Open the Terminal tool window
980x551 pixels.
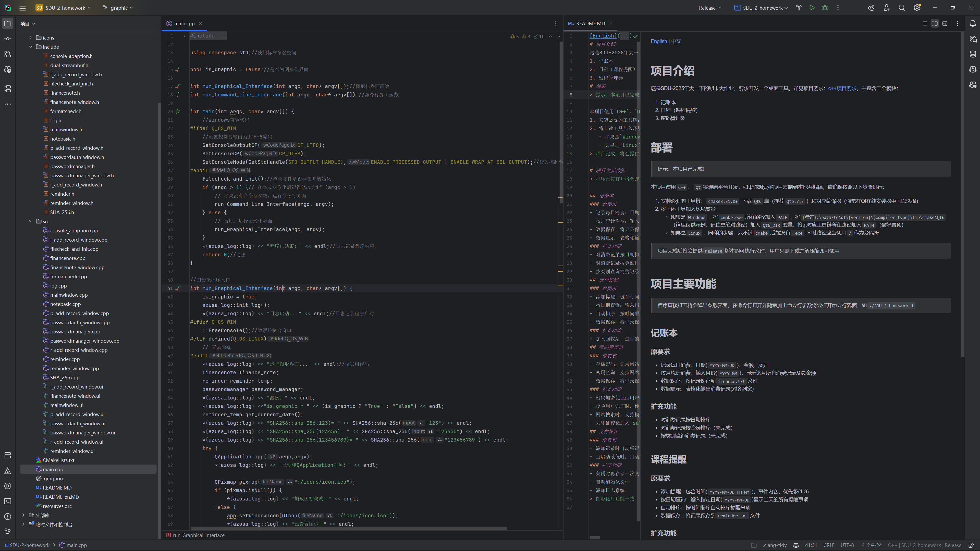click(x=8, y=501)
